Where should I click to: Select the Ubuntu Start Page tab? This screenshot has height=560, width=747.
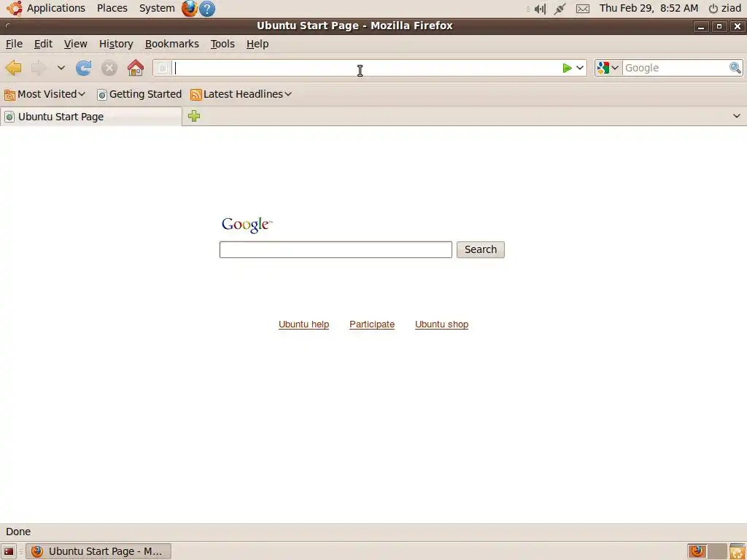[91, 117]
